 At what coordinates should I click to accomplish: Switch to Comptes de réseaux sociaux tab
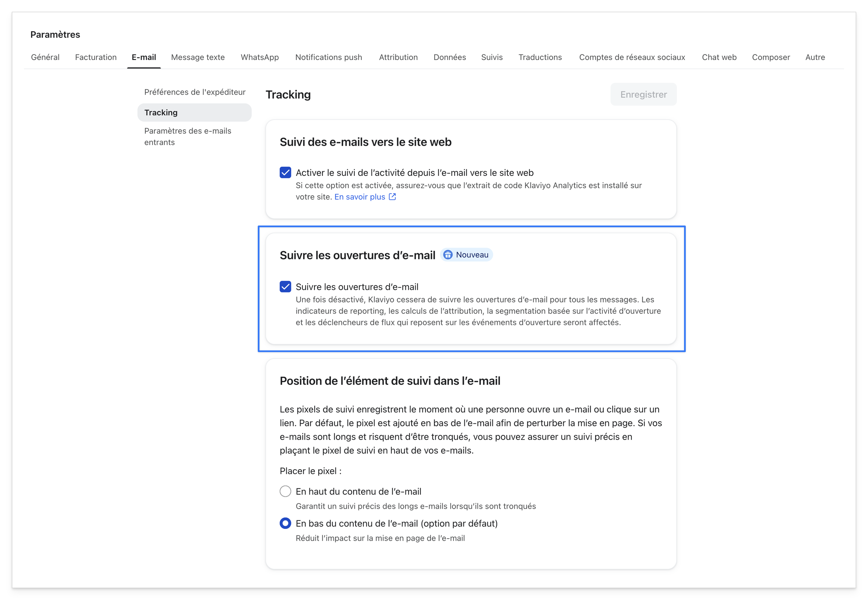(632, 57)
